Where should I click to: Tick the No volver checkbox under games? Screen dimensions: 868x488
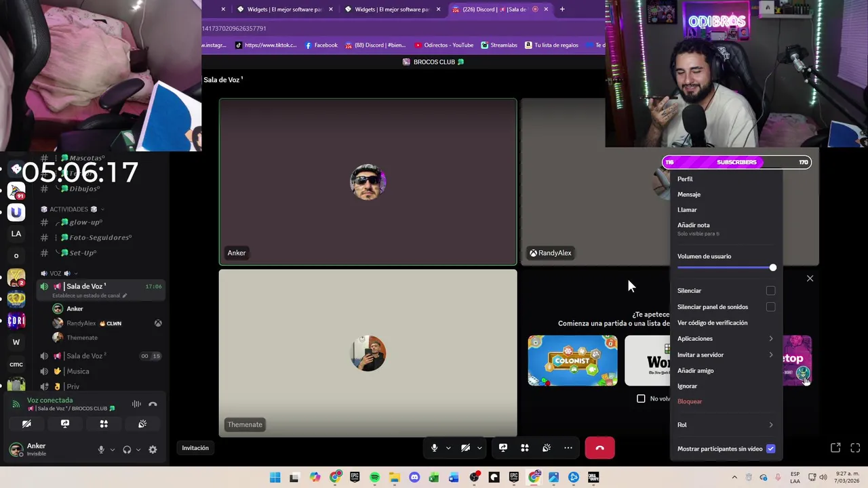[x=641, y=399]
